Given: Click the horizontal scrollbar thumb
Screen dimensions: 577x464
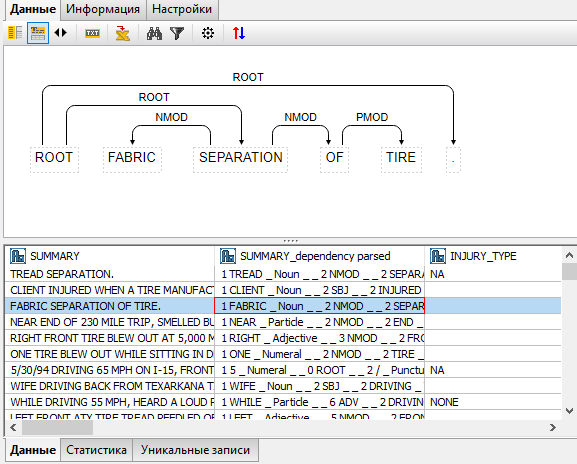Looking at the screenshot, I should [x=57, y=427].
